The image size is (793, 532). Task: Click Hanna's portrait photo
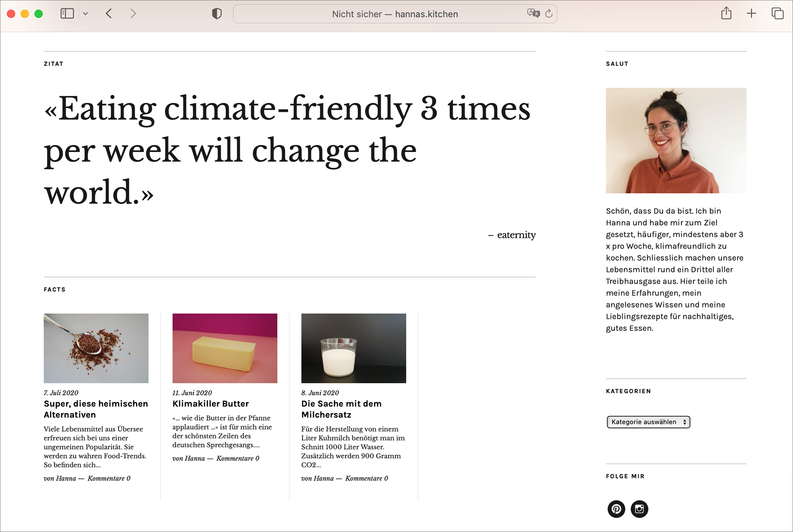[676, 140]
